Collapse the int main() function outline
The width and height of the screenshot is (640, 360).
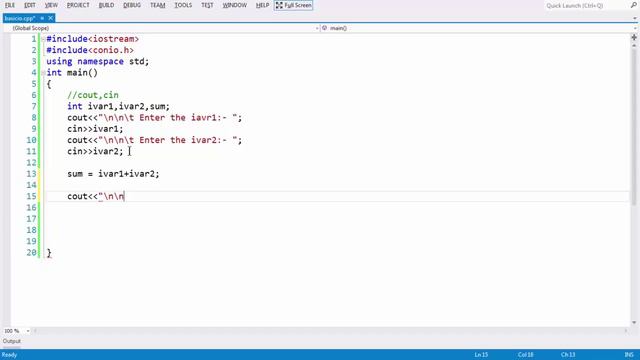(x=43, y=73)
